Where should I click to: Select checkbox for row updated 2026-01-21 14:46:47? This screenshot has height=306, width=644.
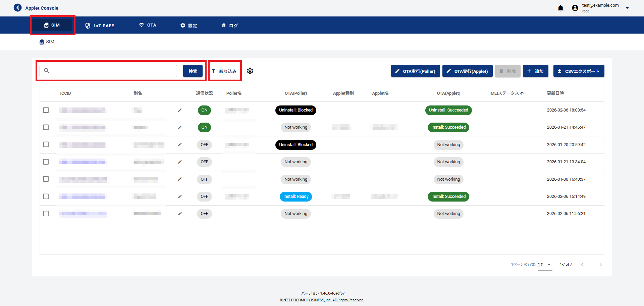(46, 127)
